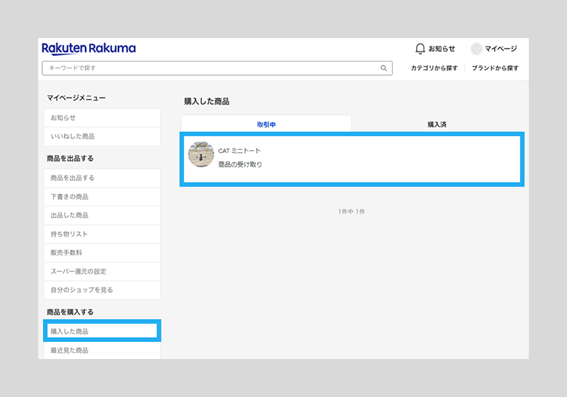Click the 1件中 1件 count text
This screenshot has width=567, height=397.
[x=351, y=212]
